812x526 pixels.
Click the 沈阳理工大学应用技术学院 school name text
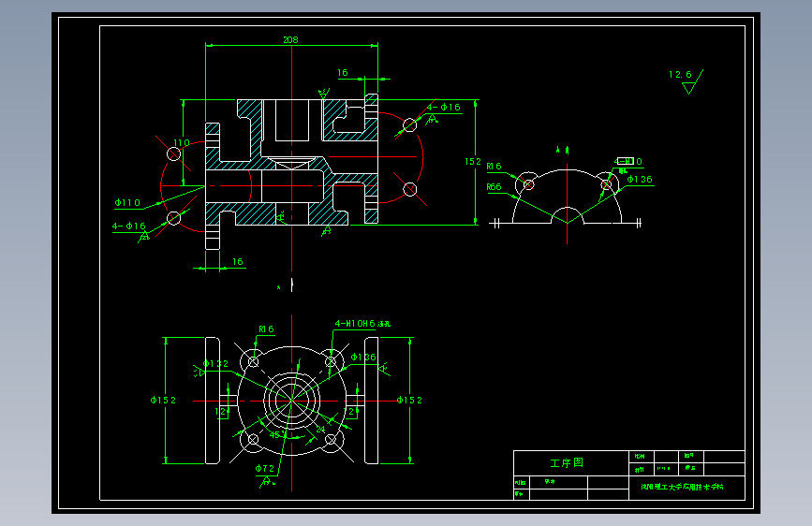coord(682,487)
